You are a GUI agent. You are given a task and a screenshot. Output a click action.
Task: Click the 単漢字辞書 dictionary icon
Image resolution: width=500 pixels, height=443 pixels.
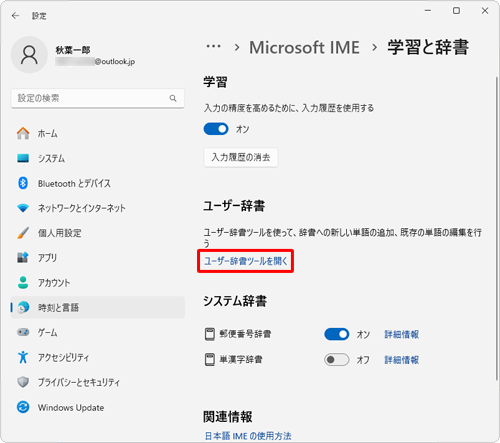pyautogui.click(x=210, y=360)
